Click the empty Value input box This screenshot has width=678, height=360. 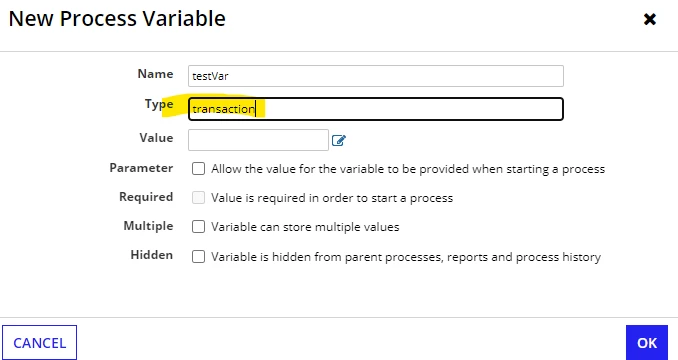tap(258, 140)
